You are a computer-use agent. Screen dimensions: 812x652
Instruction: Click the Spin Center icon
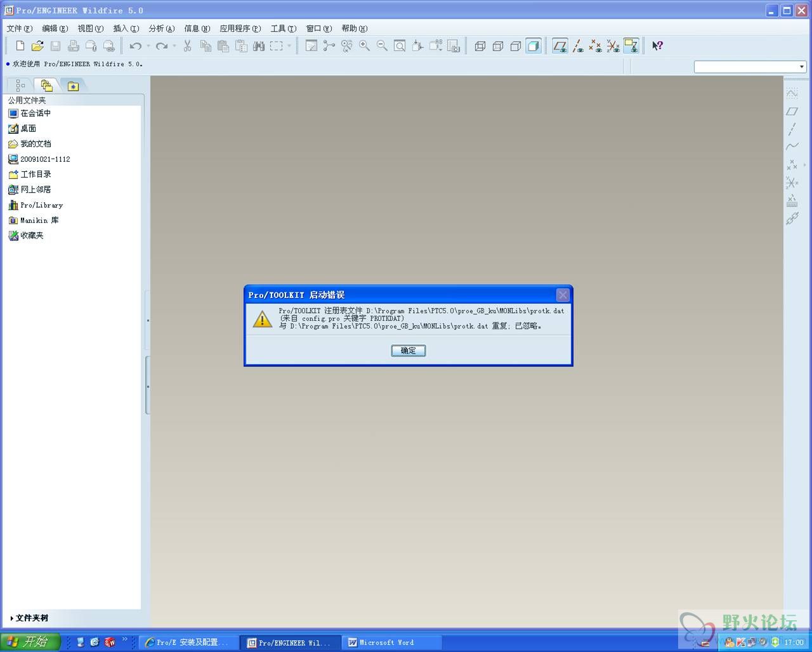click(x=329, y=46)
